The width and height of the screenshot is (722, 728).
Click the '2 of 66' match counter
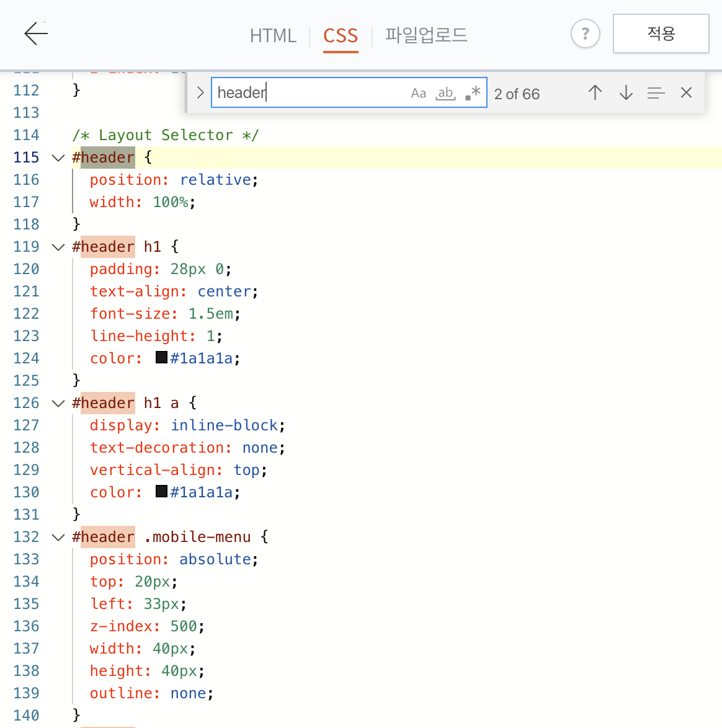pos(517,94)
